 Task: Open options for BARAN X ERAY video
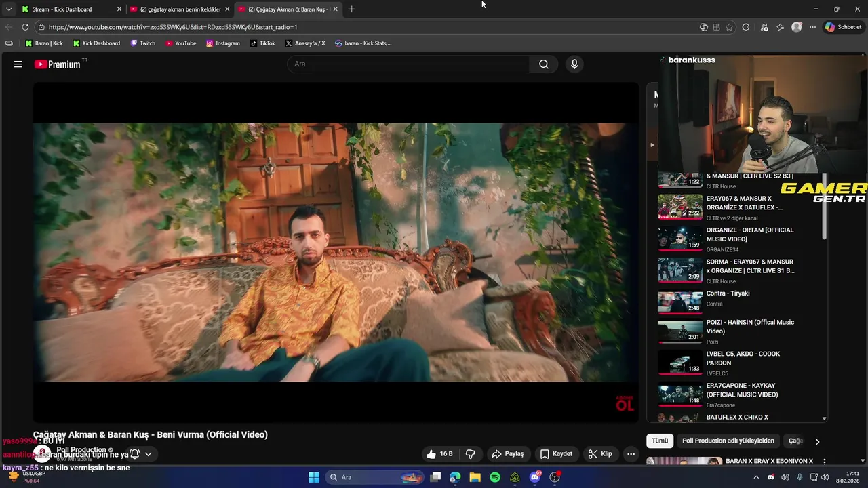coord(825,462)
